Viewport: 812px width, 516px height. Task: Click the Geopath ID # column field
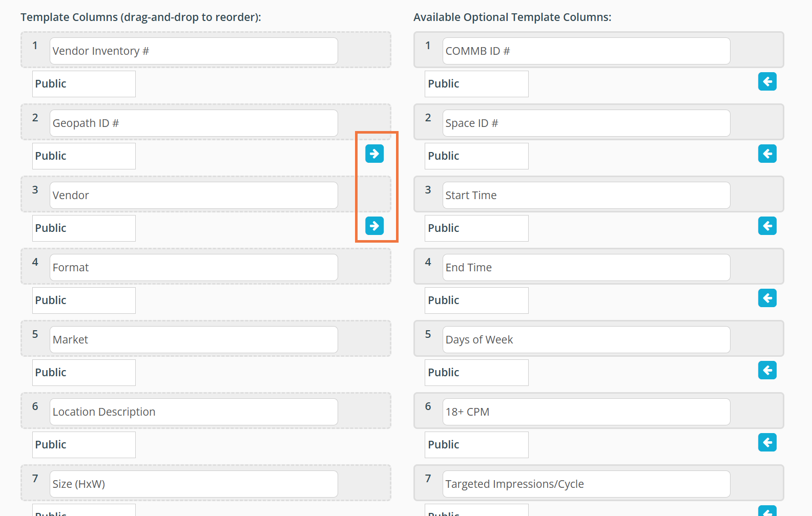(x=194, y=123)
